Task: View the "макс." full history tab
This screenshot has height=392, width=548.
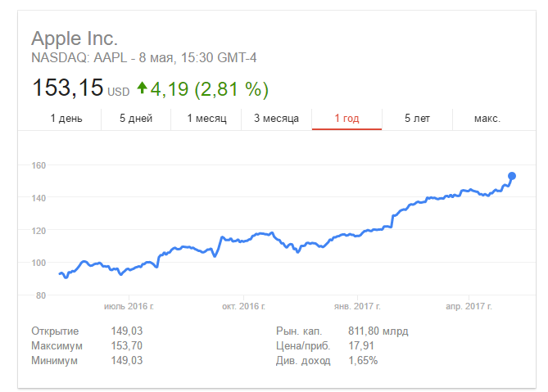Action: 487,119
